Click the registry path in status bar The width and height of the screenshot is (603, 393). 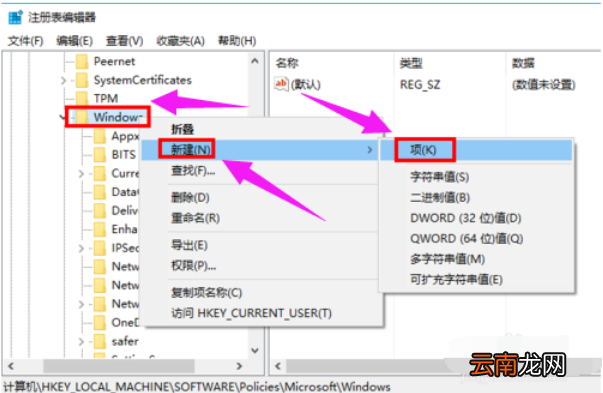(x=197, y=386)
